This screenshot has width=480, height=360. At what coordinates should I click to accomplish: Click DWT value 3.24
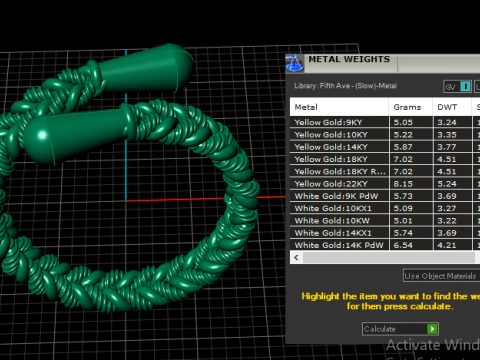click(447, 122)
